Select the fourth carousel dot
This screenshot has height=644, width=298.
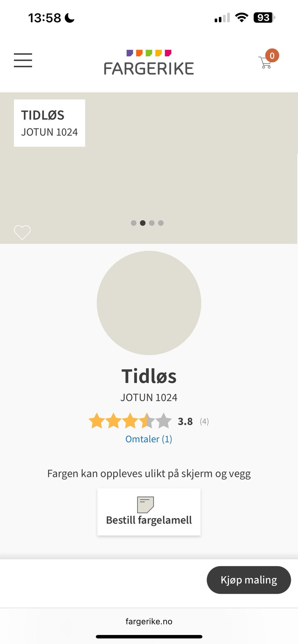click(x=161, y=223)
